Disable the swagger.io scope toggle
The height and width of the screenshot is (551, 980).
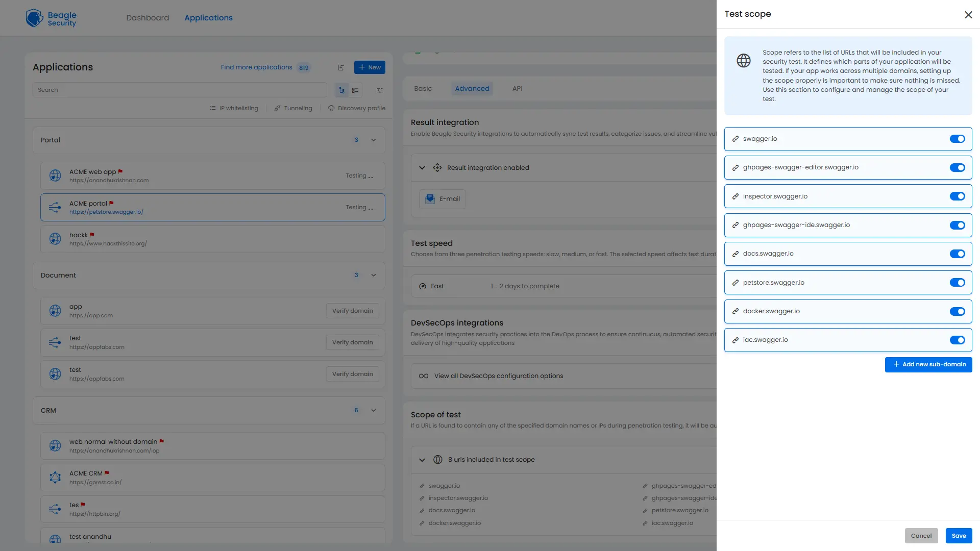[x=957, y=139]
